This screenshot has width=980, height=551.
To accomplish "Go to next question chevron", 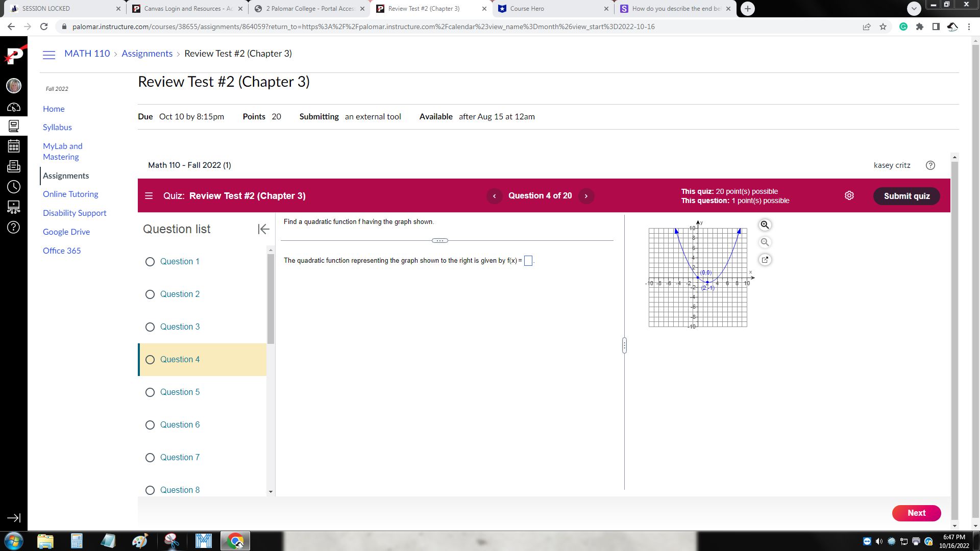I will point(586,196).
